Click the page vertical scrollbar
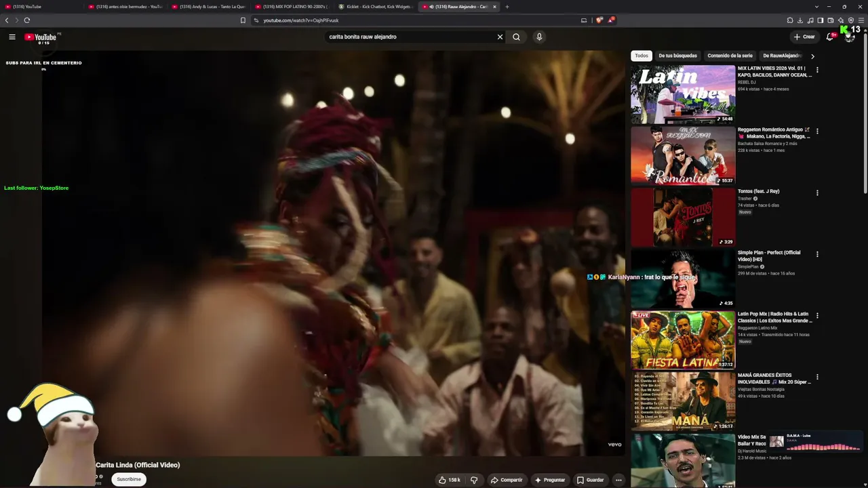This screenshot has width=868, height=488. tap(865, 115)
